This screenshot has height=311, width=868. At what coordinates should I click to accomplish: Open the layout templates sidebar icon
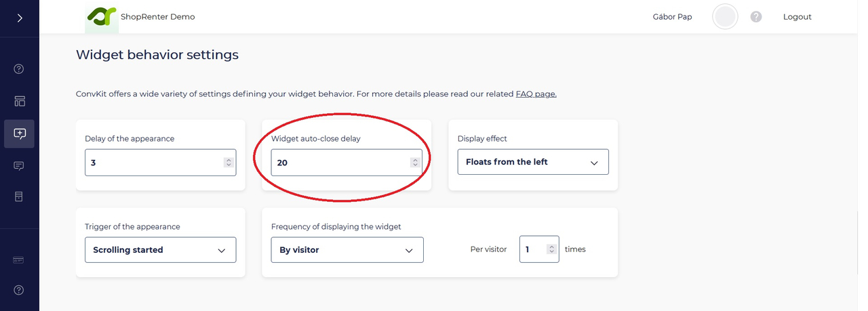pos(19,101)
